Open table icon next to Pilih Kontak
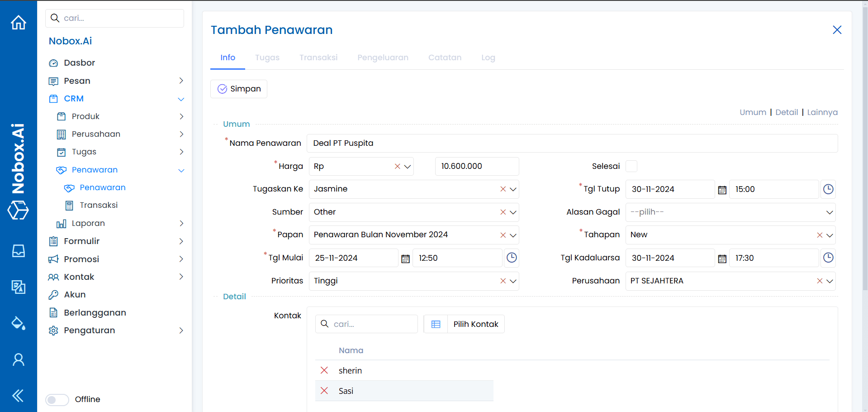868x412 pixels. [x=436, y=324]
